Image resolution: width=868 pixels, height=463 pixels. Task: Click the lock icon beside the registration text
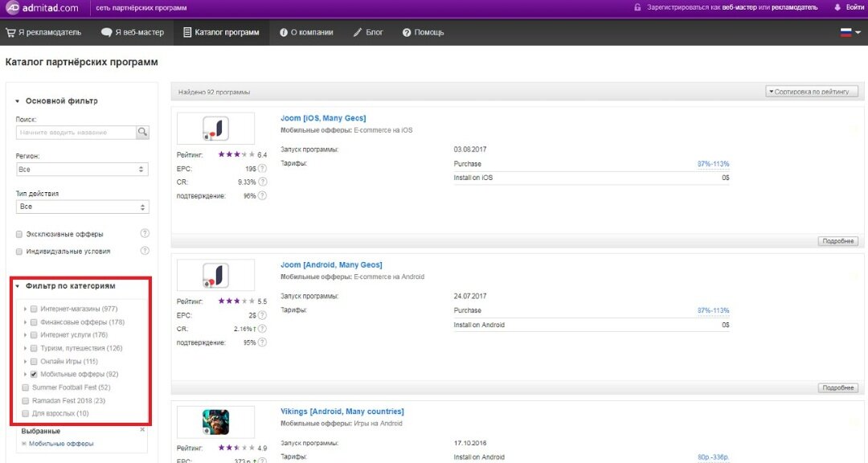tap(637, 7)
